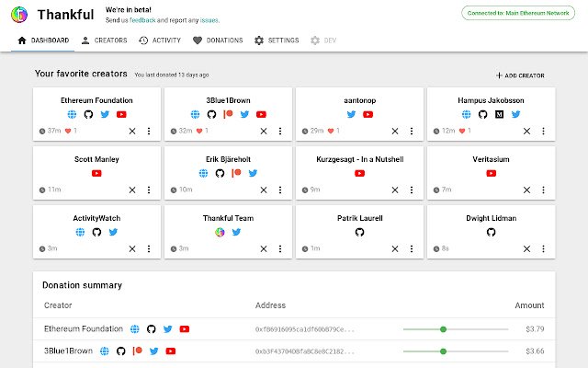The image size is (588, 368).
Task: Open more options menu on Ethereum Foundation card
Action: pyautogui.click(x=149, y=131)
